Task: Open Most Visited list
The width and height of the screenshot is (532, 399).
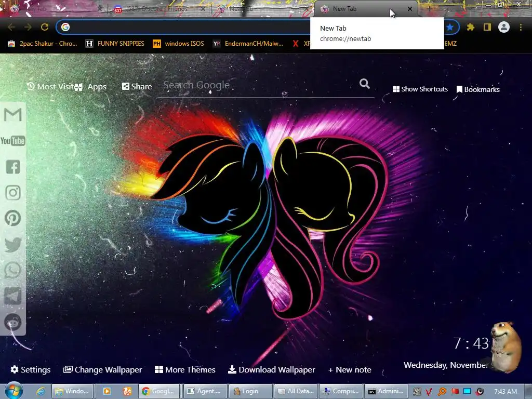Action: (x=50, y=87)
